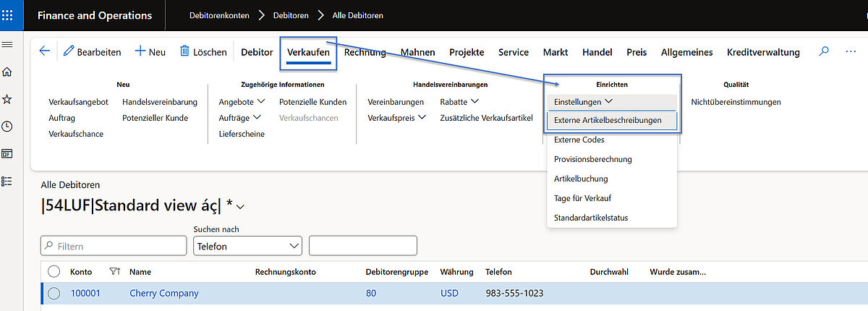The width and height of the screenshot is (868, 311).
Task: Select Externe Artikelbeschreibungen menu entry
Action: (608, 120)
